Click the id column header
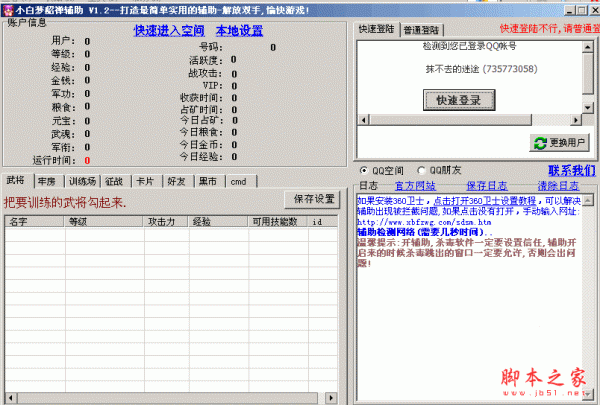600x405 pixels. click(x=323, y=222)
